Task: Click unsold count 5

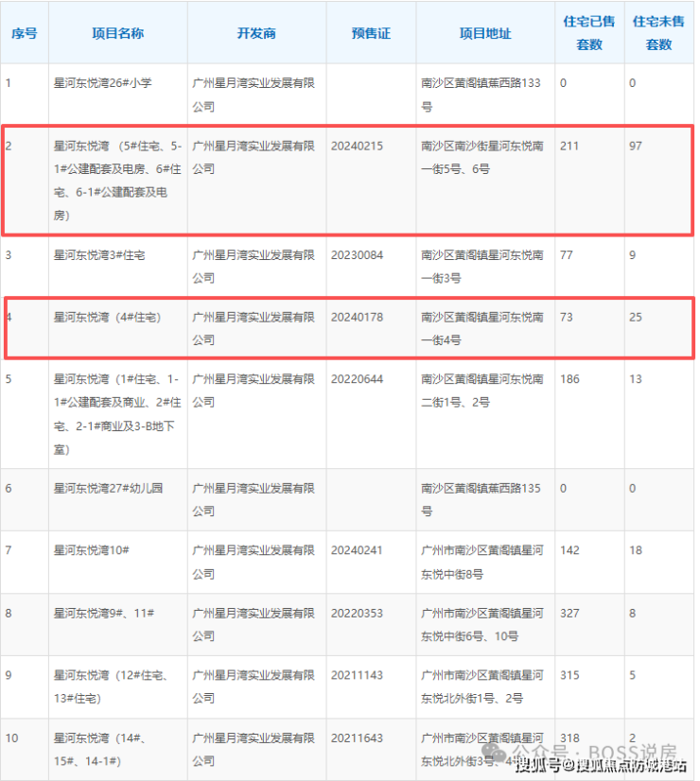Action: pos(632,675)
